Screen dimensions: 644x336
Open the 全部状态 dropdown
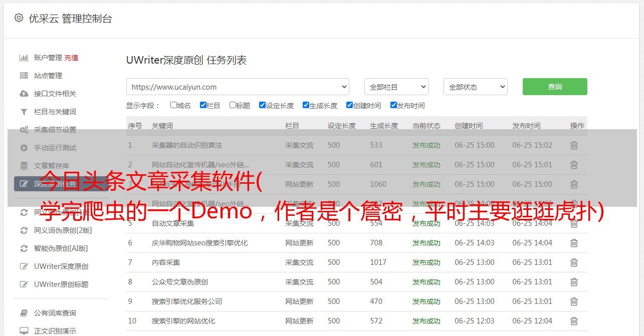click(x=476, y=87)
